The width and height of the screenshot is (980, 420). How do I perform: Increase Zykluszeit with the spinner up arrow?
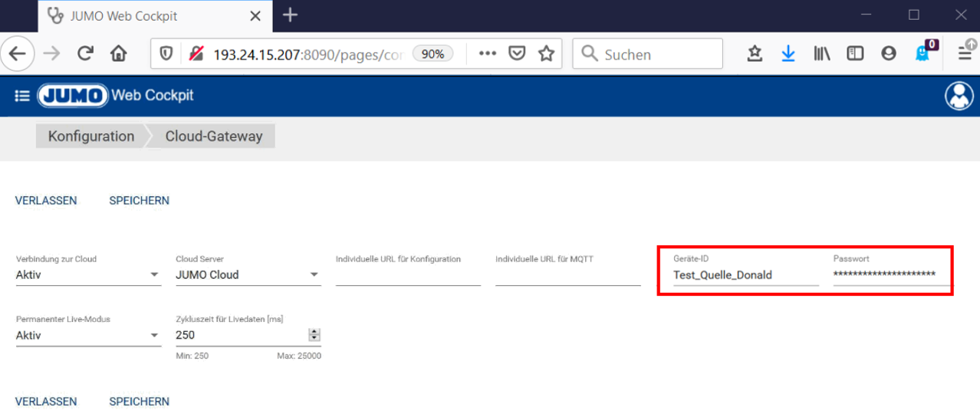click(314, 332)
